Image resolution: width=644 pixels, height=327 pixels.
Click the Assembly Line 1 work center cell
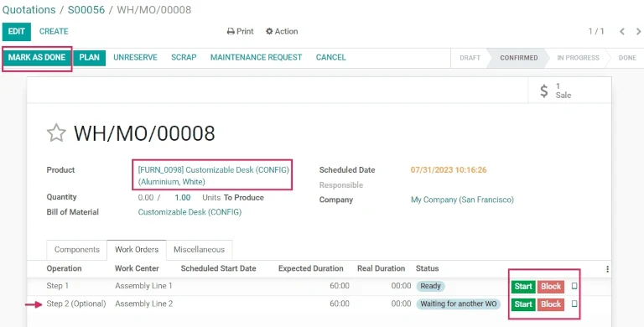click(143, 286)
